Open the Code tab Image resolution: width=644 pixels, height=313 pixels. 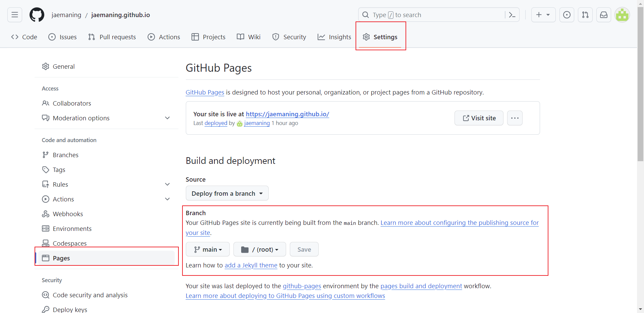click(24, 37)
